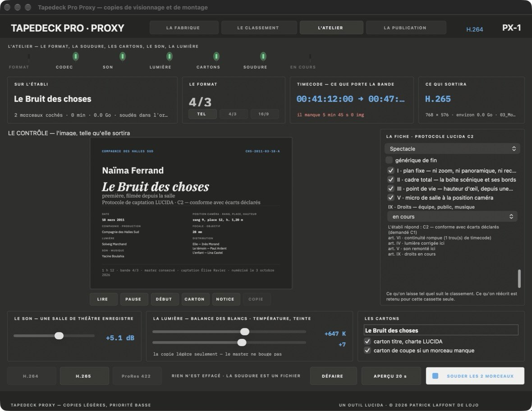Switch to LE CLASSEMENT tab
This screenshot has height=411, width=532.
258,28
